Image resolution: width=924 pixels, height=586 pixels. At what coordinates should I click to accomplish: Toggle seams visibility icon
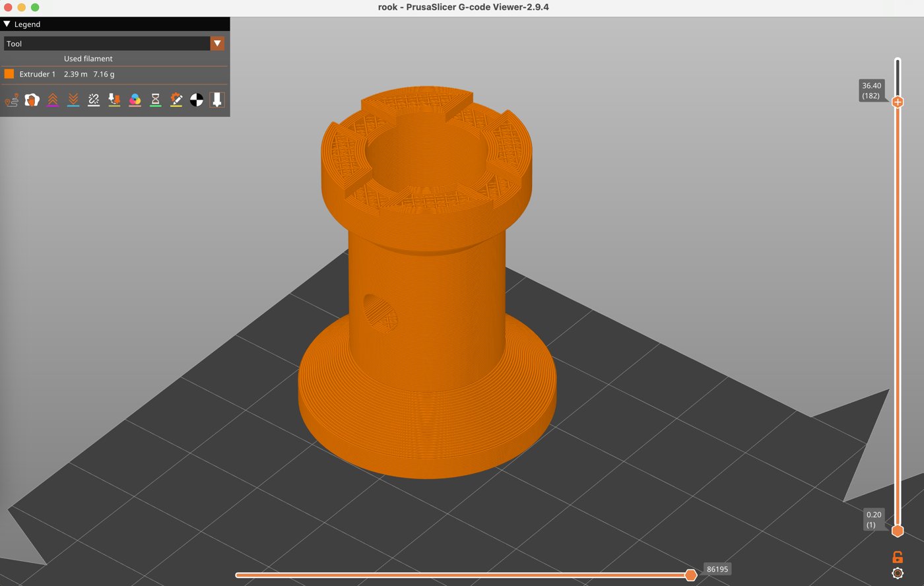tap(94, 100)
